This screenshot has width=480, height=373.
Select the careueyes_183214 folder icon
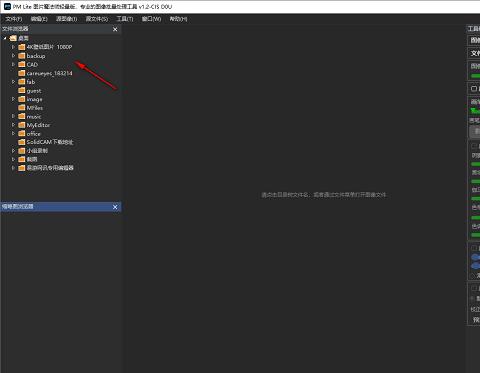[x=22, y=73]
